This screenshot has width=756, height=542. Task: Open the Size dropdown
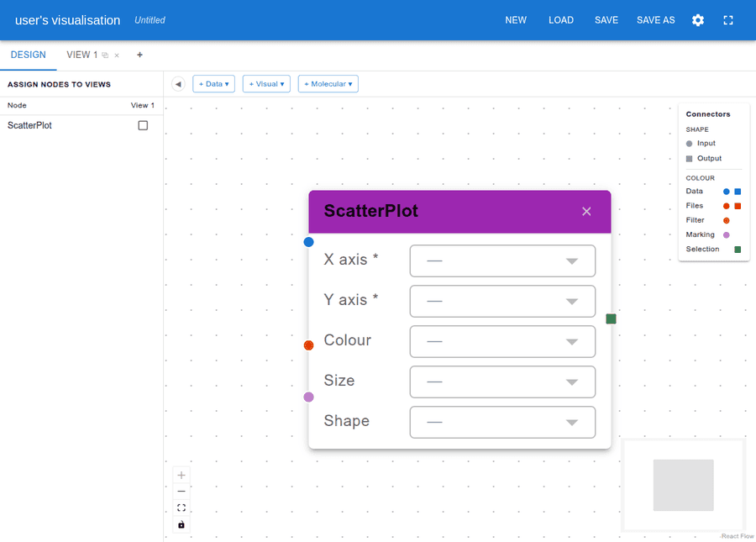pyautogui.click(x=502, y=382)
